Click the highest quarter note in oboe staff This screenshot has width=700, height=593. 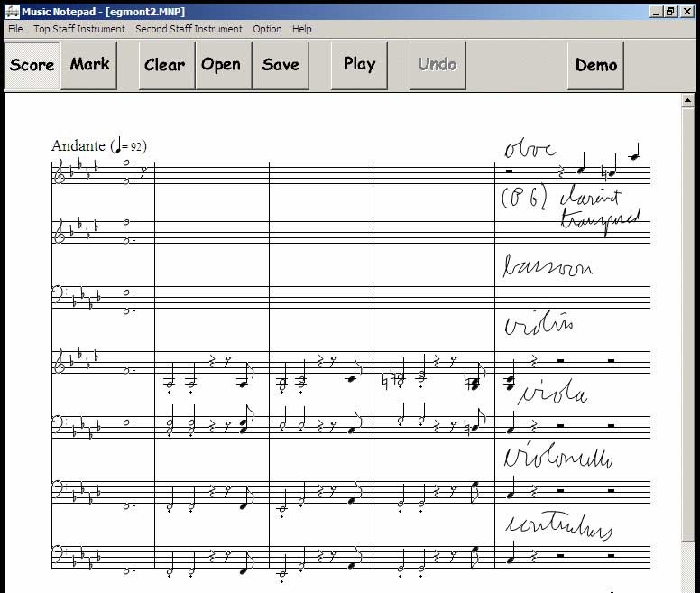[x=635, y=153]
